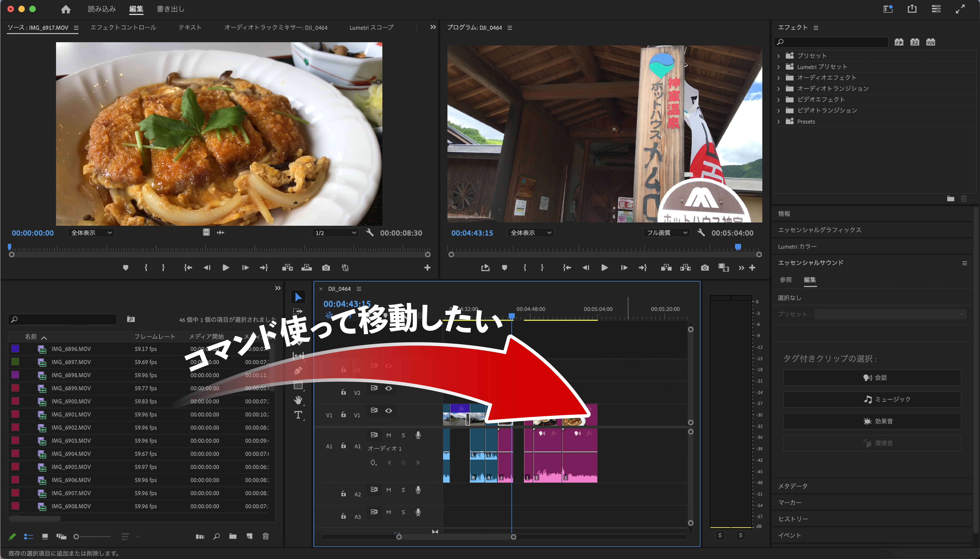
Task: Click Export Frame camera in Program monitor
Action: pos(705,268)
